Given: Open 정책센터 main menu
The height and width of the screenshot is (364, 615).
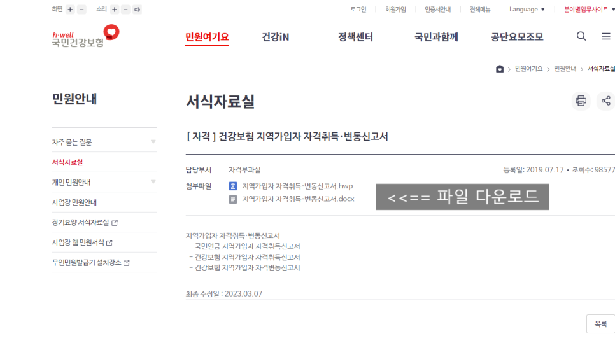Looking at the screenshot, I should [355, 38].
